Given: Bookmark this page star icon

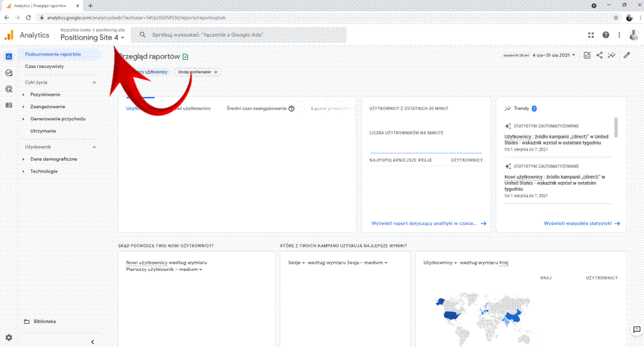Looking at the screenshot, I should click(x=616, y=18).
